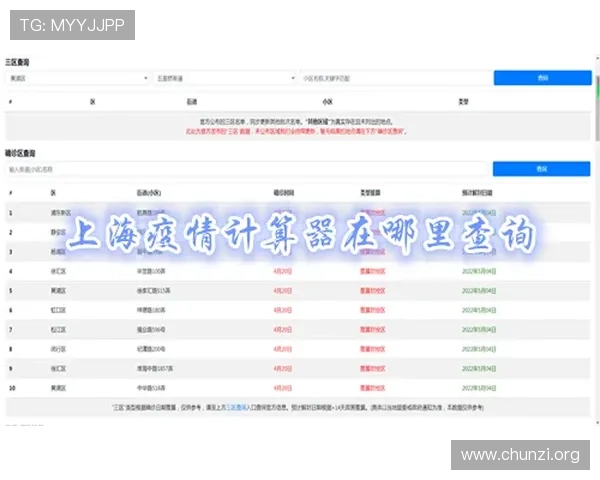Click the green 2022年5月04日 in row 7
The image size is (600, 480).
pos(479,330)
